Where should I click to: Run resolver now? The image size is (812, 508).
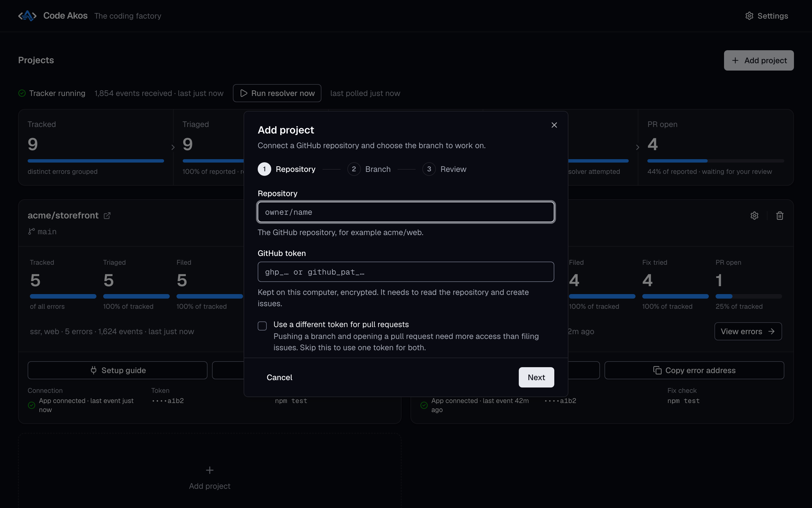click(277, 93)
